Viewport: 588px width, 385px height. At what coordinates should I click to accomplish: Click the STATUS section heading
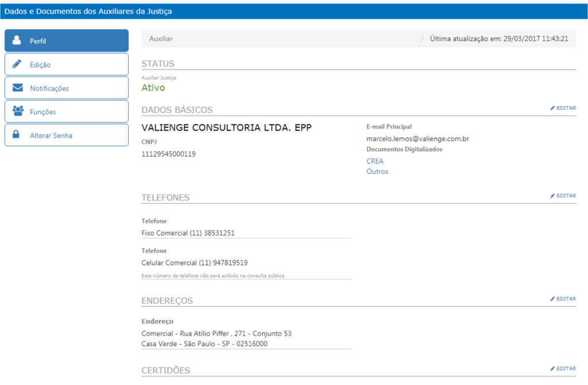coord(158,64)
